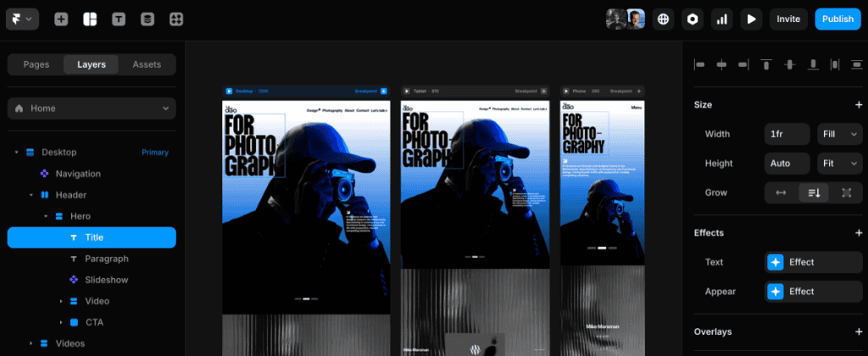Screen dimensions: 868x356
Task: Open the Actions grid icon
Action: 176,19
